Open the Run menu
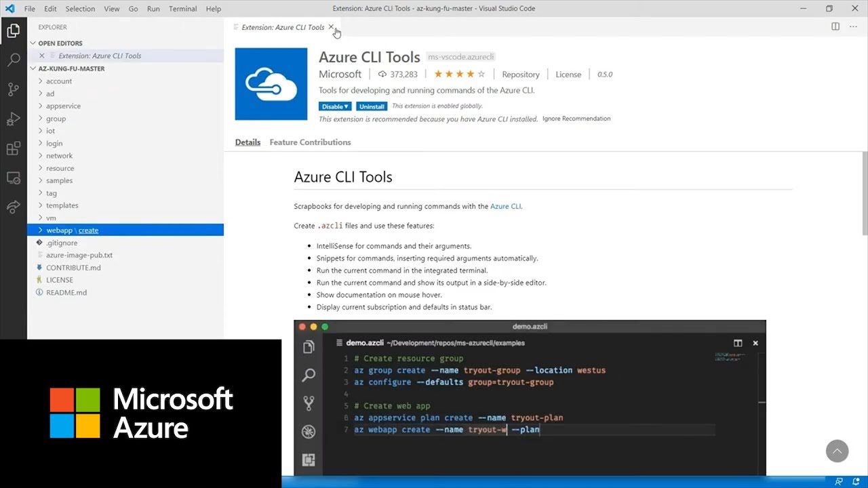 [153, 9]
